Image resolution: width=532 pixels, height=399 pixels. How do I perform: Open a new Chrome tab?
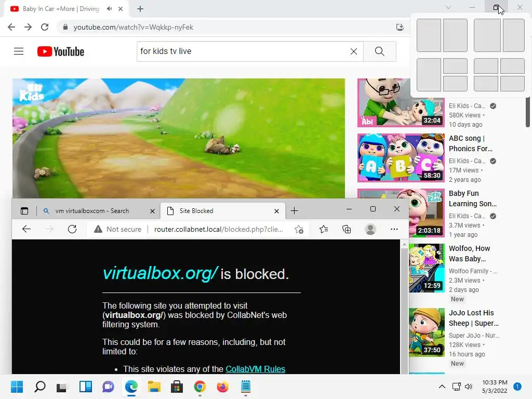tap(140, 9)
